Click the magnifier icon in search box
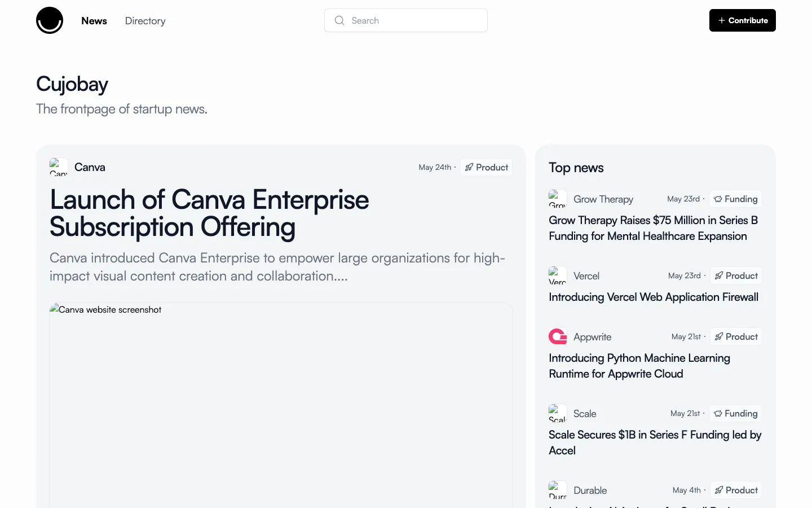This screenshot has height=508, width=812. [x=339, y=20]
